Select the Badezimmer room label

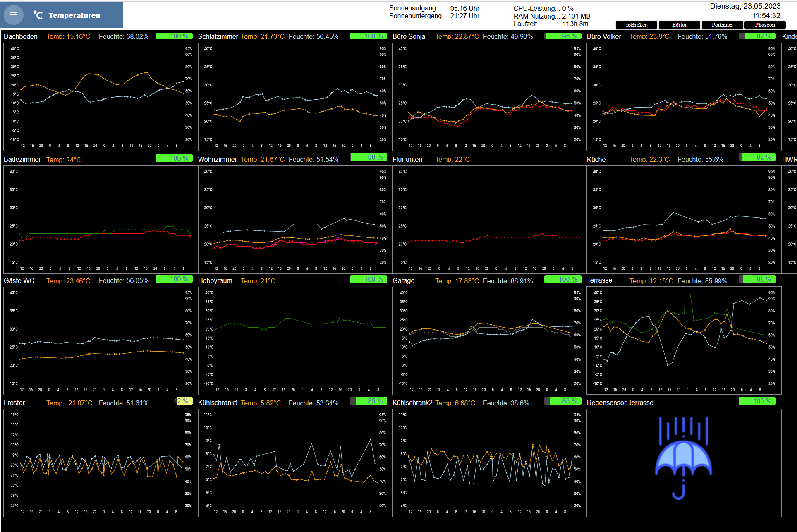pos(22,159)
